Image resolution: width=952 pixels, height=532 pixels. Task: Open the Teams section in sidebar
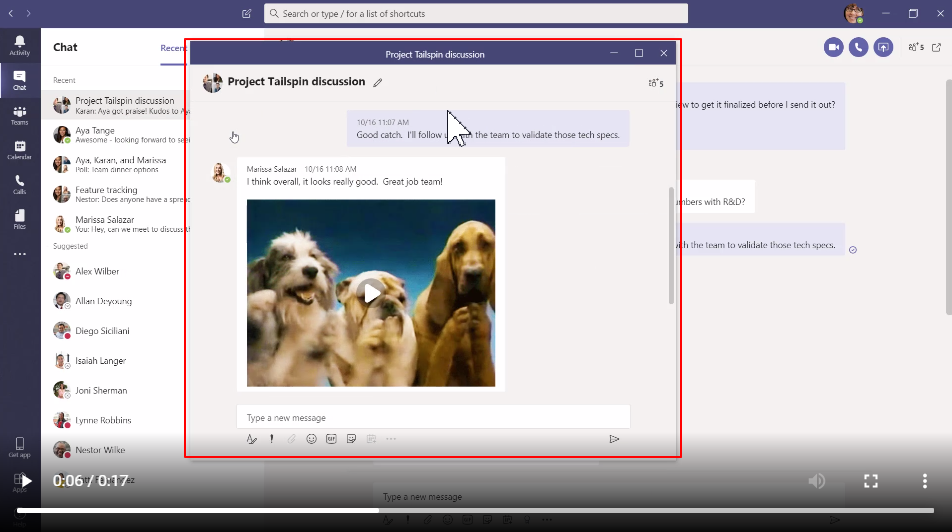point(19,115)
